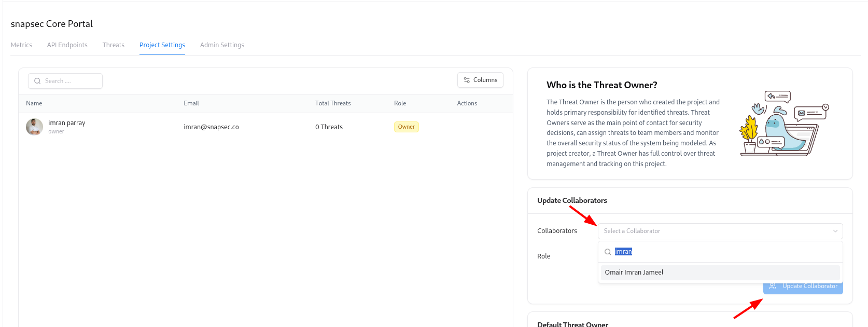This screenshot has width=868, height=327.
Task: Click the yellow Owner role badge
Action: (x=407, y=127)
